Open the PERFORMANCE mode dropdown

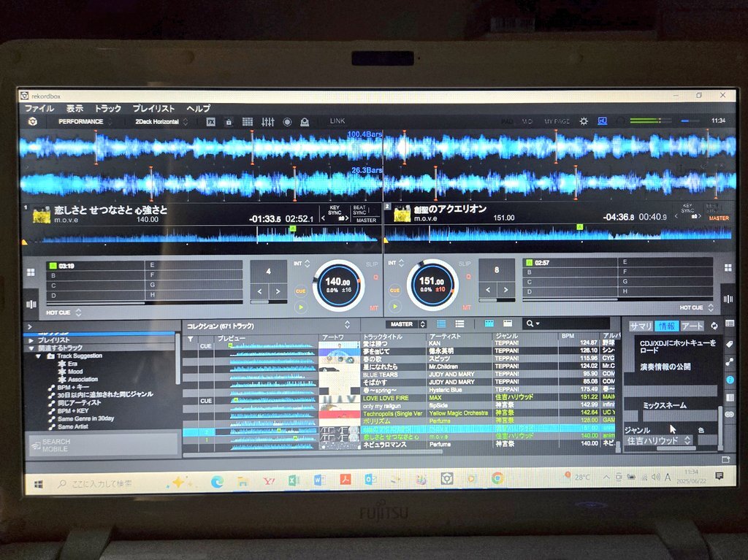(84, 122)
